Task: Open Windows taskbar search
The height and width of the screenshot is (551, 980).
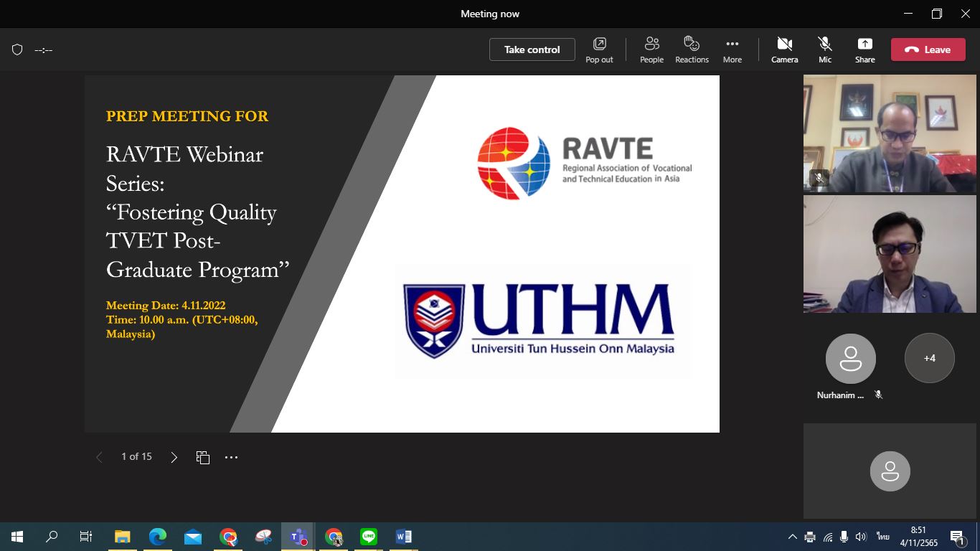Action: tap(52, 537)
